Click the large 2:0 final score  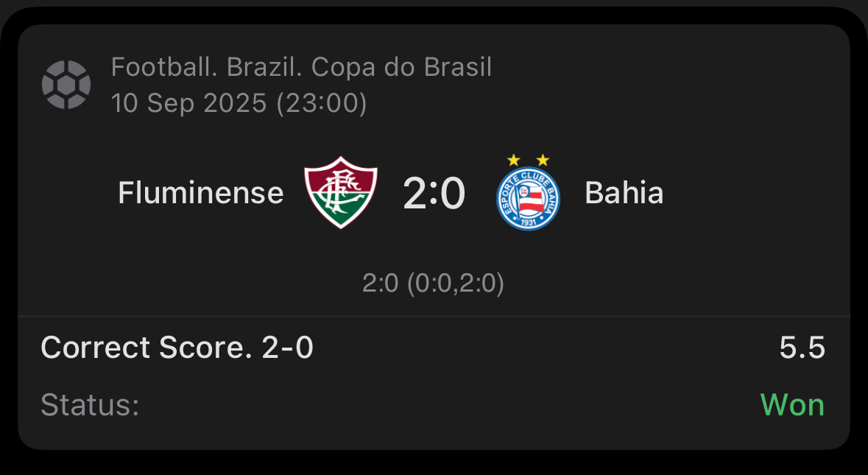tap(434, 194)
